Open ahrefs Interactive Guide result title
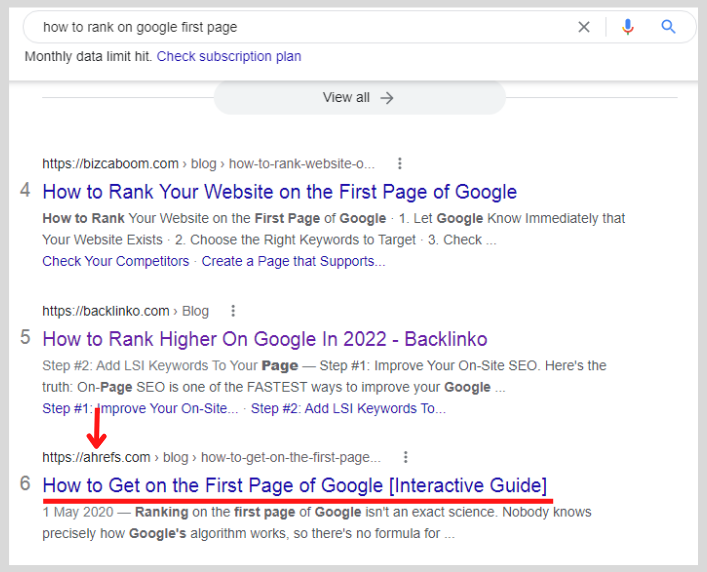 (x=294, y=485)
